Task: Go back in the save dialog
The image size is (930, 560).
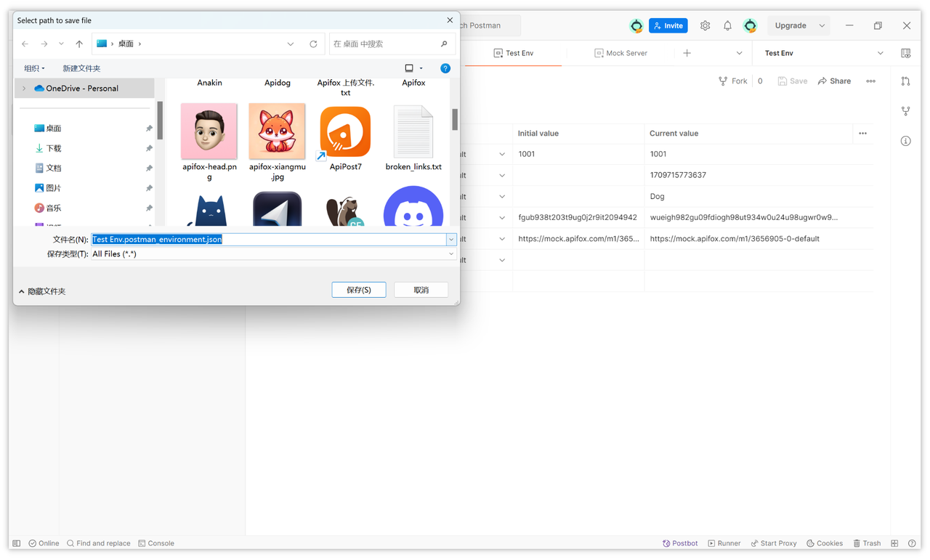Action: tap(25, 44)
